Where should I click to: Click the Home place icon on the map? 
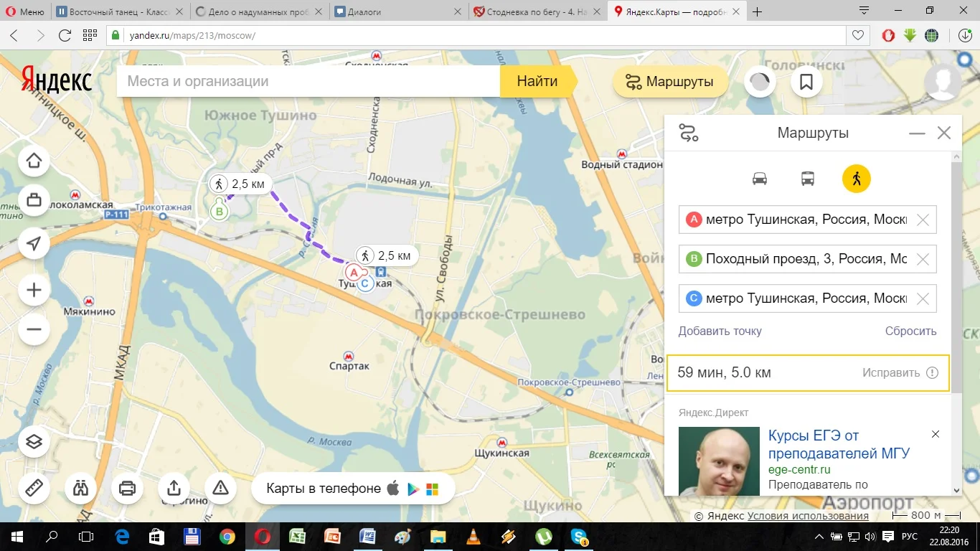34,161
